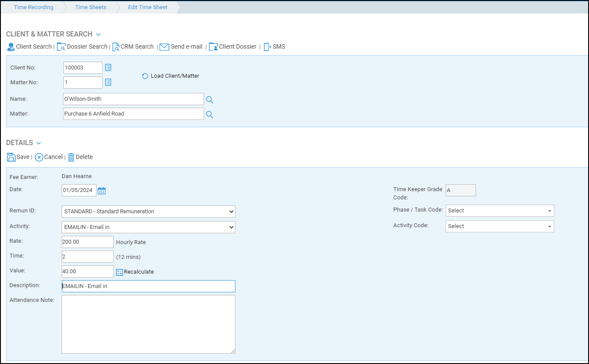Screen dimensions: 589x364
Task: Expand the Remun ID dropdown
Action: point(148,212)
